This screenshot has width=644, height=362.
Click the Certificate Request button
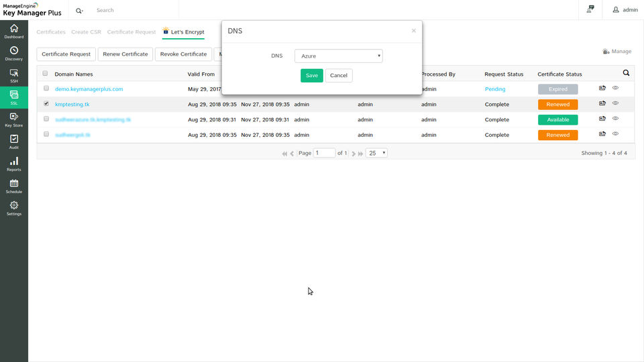tap(66, 54)
